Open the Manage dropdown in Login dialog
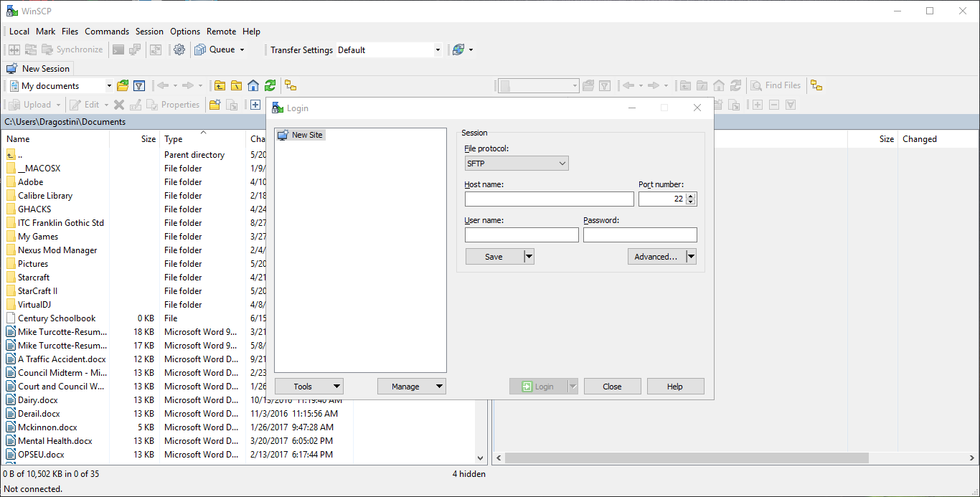 pos(412,387)
